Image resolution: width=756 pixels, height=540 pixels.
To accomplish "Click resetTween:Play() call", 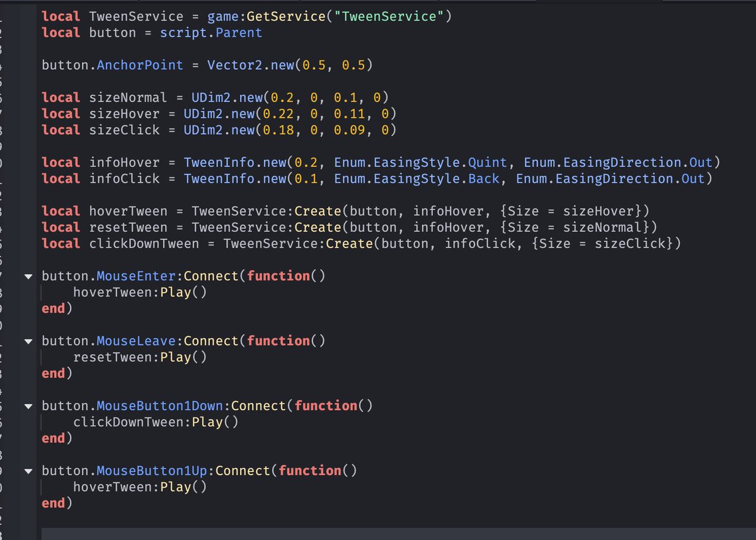I will coord(140,357).
